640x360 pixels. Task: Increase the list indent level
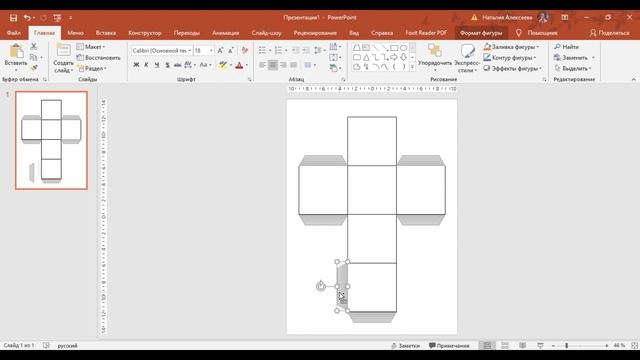[306, 50]
